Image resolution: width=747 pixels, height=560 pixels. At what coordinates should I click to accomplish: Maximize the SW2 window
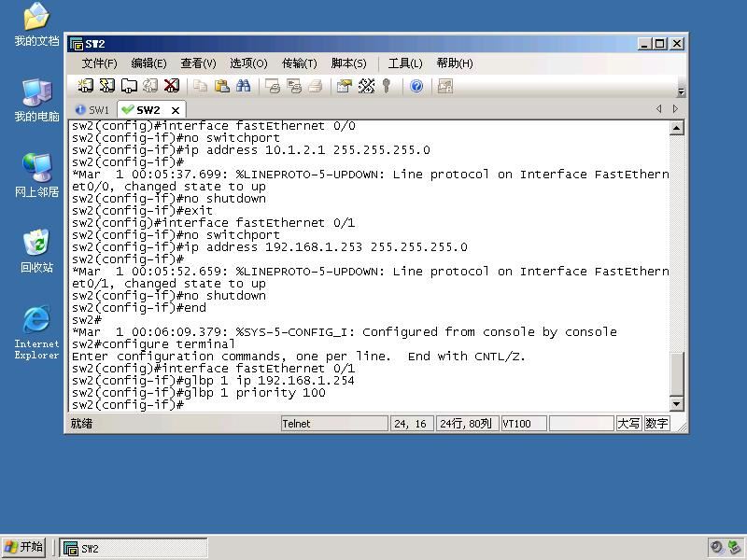tap(660, 44)
